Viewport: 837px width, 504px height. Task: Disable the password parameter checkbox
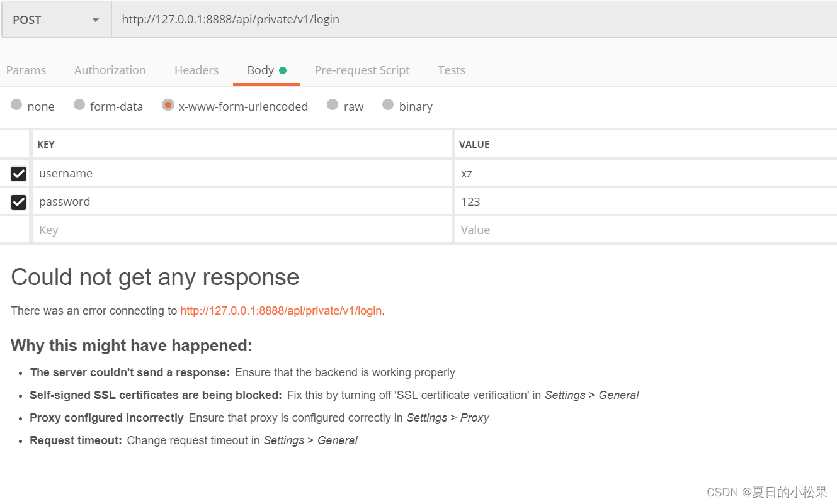click(x=18, y=201)
